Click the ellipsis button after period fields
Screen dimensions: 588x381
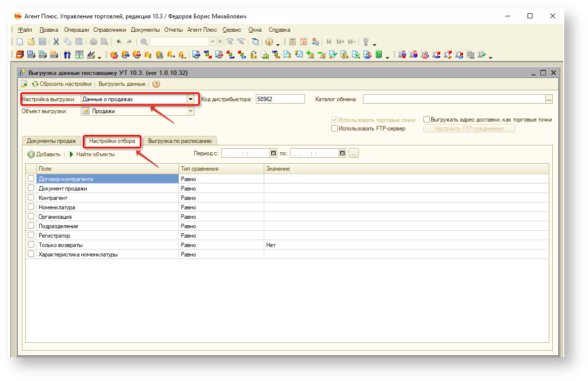(353, 153)
